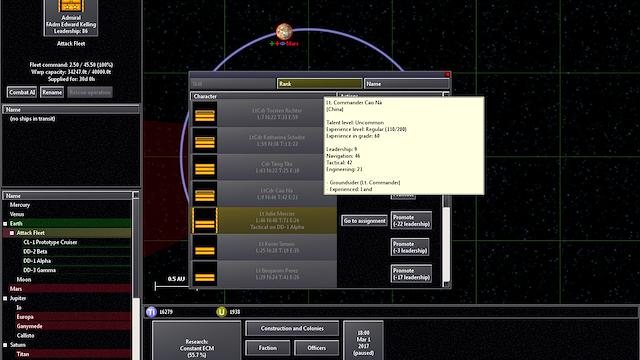
Task: Select Callisto in the bodies list
Action: [x=67, y=336]
